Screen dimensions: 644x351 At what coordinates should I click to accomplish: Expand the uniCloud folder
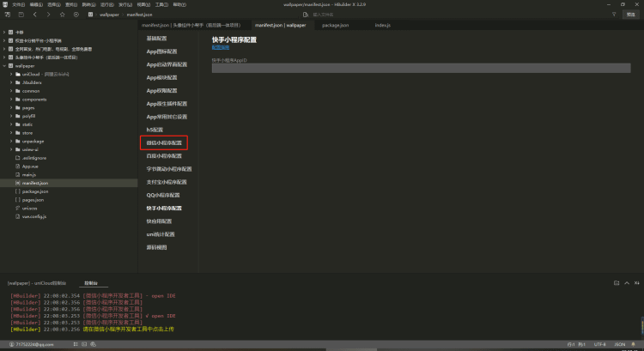(x=11, y=75)
